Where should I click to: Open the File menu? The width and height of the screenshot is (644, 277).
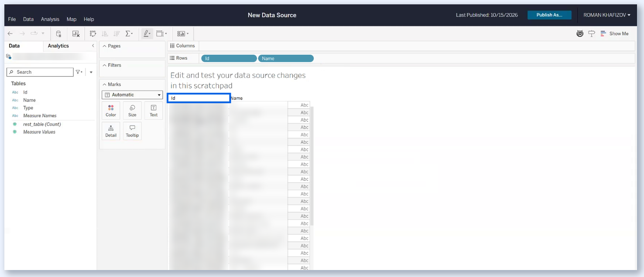click(x=12, y=19)
